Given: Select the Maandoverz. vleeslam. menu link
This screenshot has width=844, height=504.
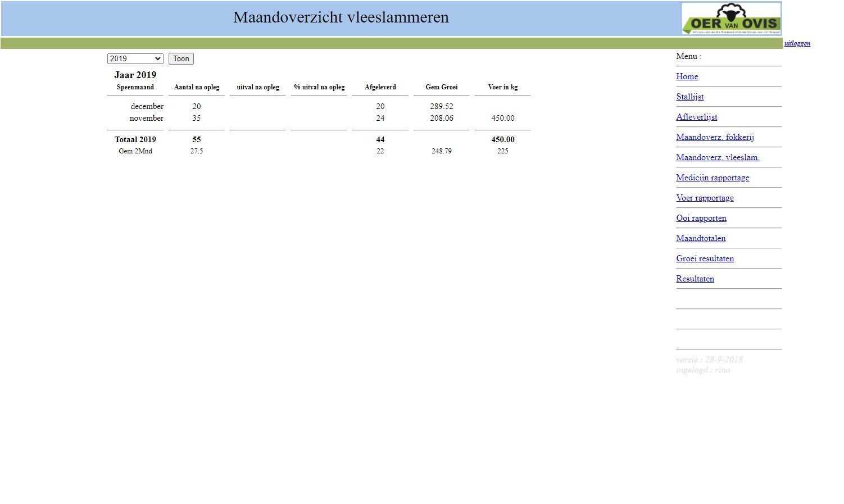Looking at the screenshot, I should point(718,157).
